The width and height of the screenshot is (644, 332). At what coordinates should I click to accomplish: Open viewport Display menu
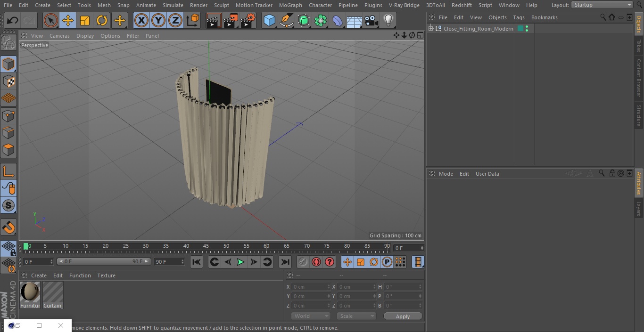[x=85, y=36]
